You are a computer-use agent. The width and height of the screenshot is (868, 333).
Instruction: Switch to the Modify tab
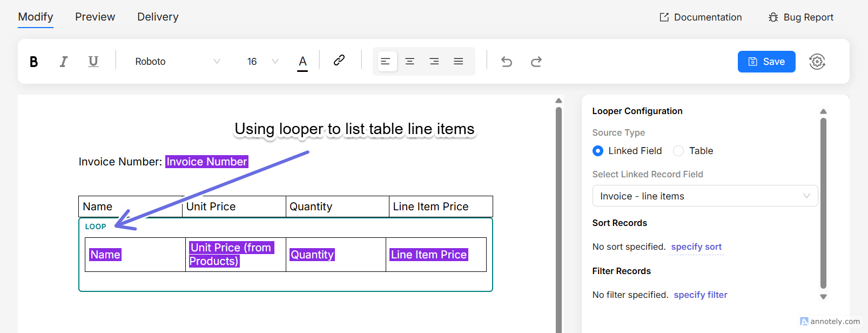pos(36,17)
